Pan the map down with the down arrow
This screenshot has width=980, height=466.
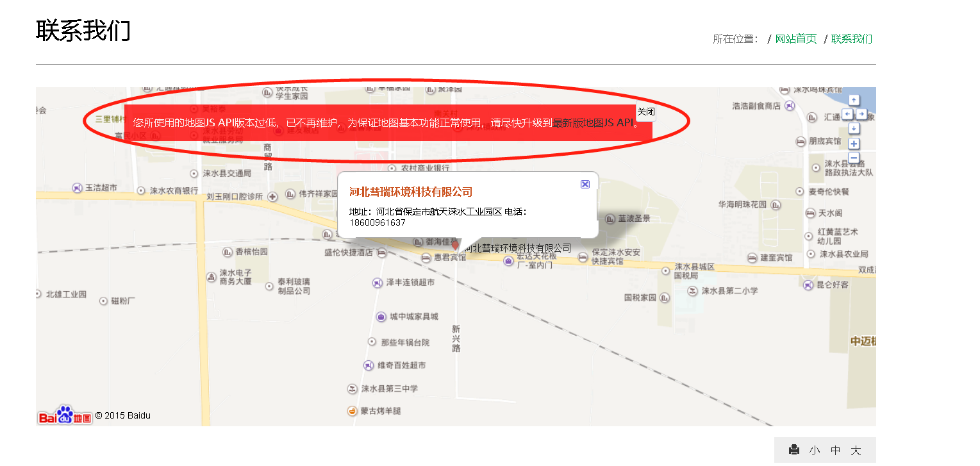pyautogui.click(x=854, y=128)
